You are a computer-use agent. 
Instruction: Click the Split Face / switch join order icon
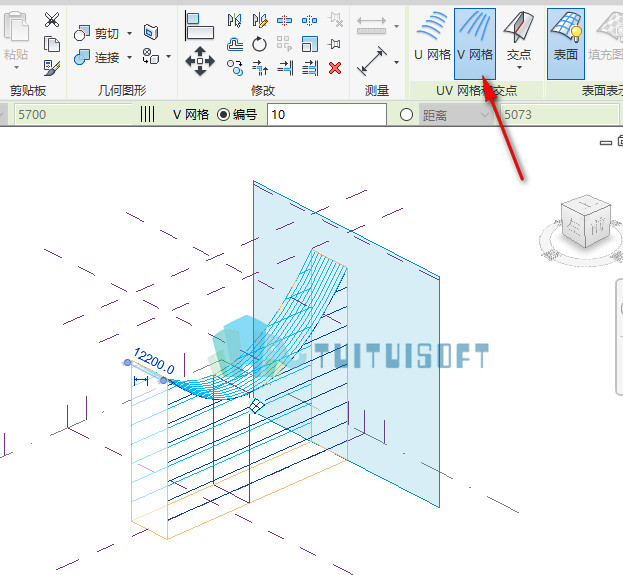click(151, 56)
